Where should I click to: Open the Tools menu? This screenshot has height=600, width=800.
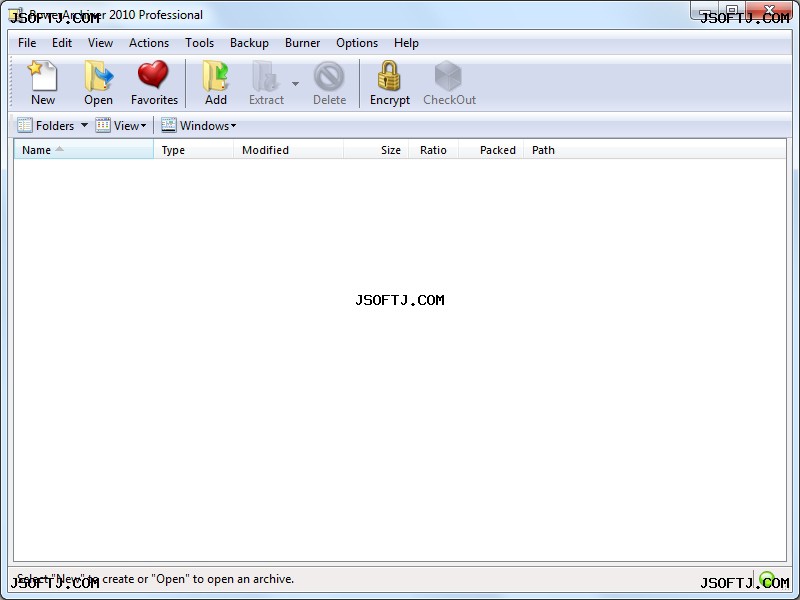199,43
